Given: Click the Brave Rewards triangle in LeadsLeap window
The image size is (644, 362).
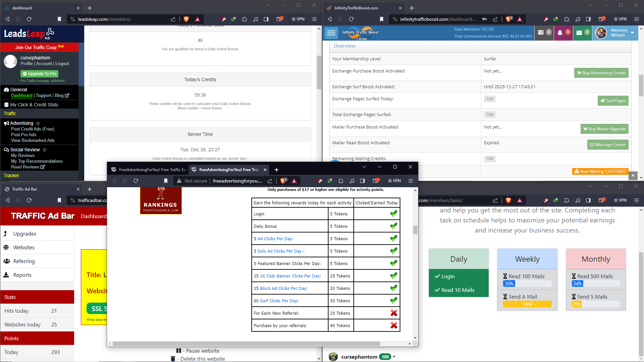Looking at the screenshot, I should pyautogui.click(x=197, y=19).
